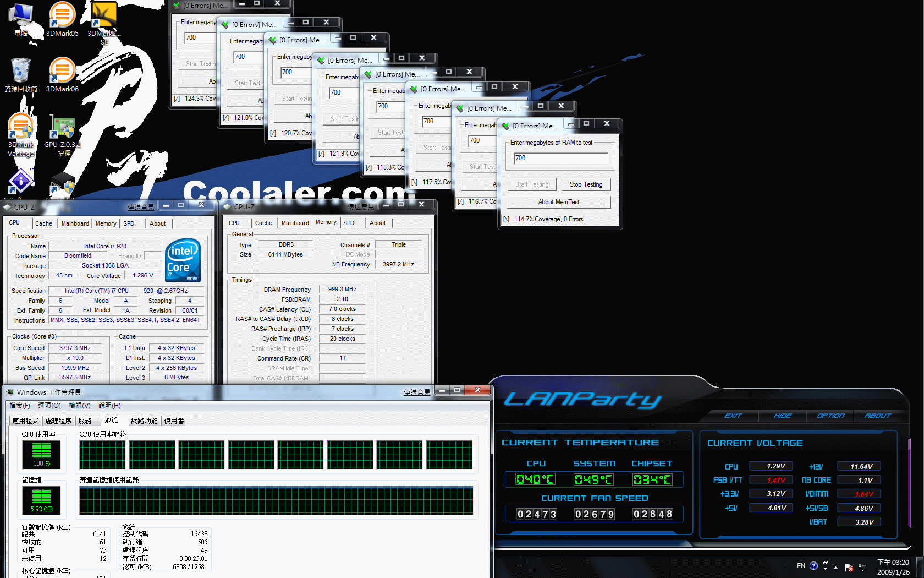Image resolution: width=924 pixels, height=578 pixels.
Task: Switch to the Processes (處理程序) tab in Task Manager
Action: coord(59,421)
